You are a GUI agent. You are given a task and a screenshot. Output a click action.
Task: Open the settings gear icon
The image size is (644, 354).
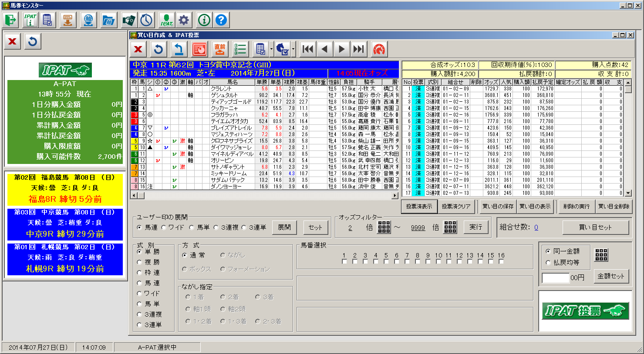coord(184,20)
